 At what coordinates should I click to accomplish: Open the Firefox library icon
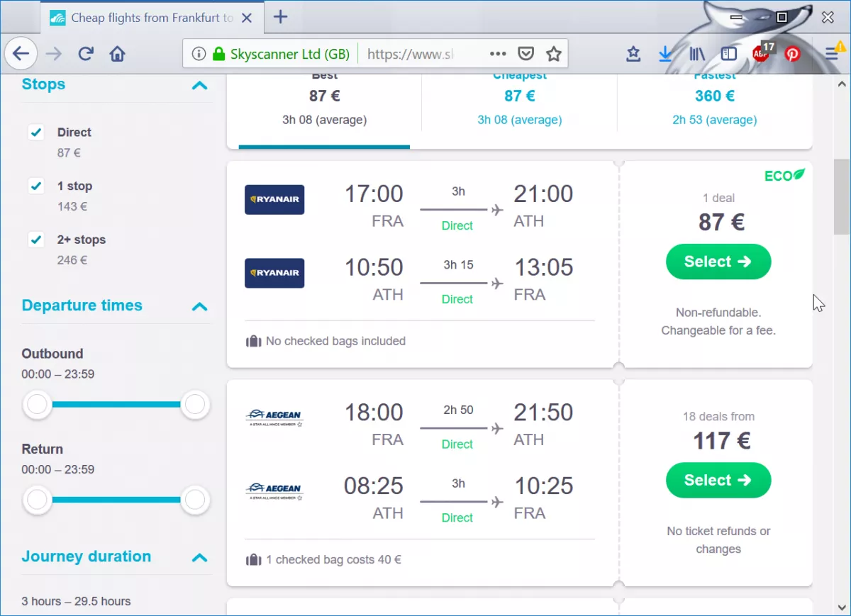click(696, 54)
